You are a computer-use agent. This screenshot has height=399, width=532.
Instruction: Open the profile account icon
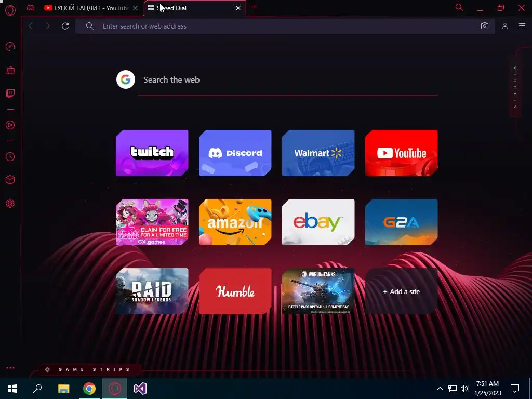point(505,26)
